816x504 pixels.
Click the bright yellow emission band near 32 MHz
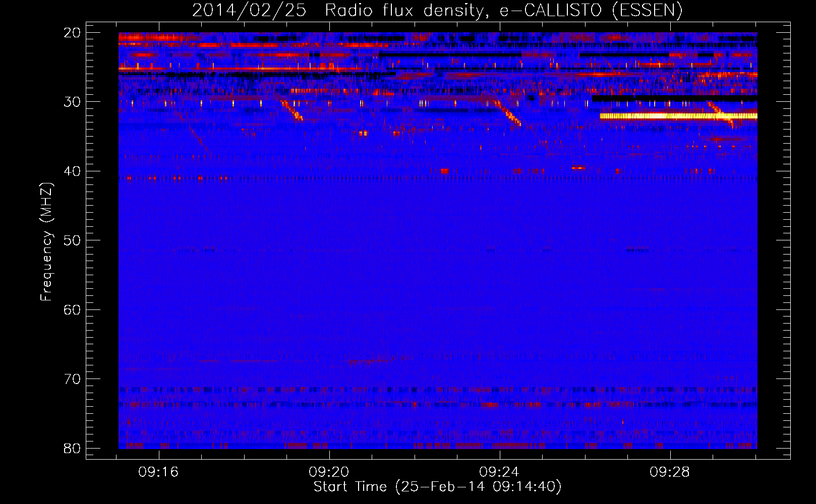678,116
